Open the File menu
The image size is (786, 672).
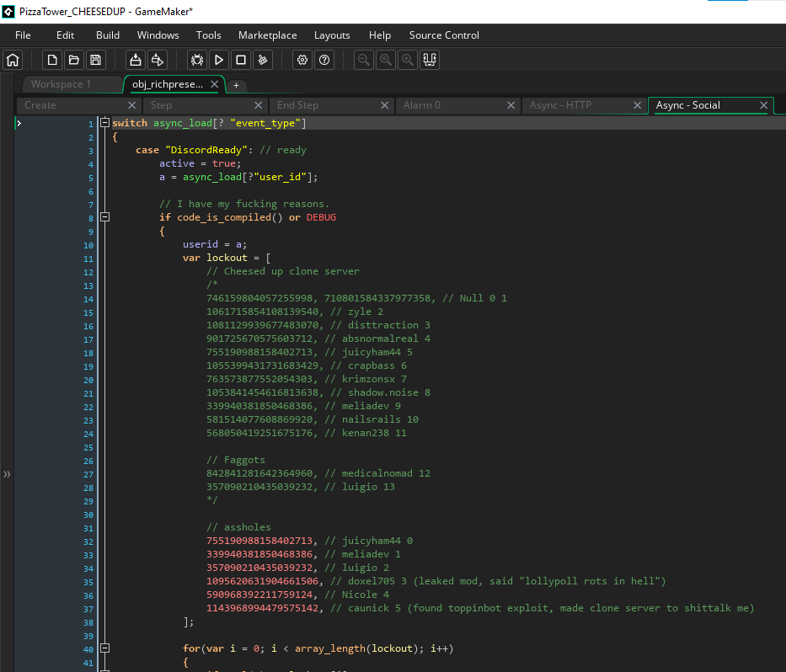(x=23, y=35)
